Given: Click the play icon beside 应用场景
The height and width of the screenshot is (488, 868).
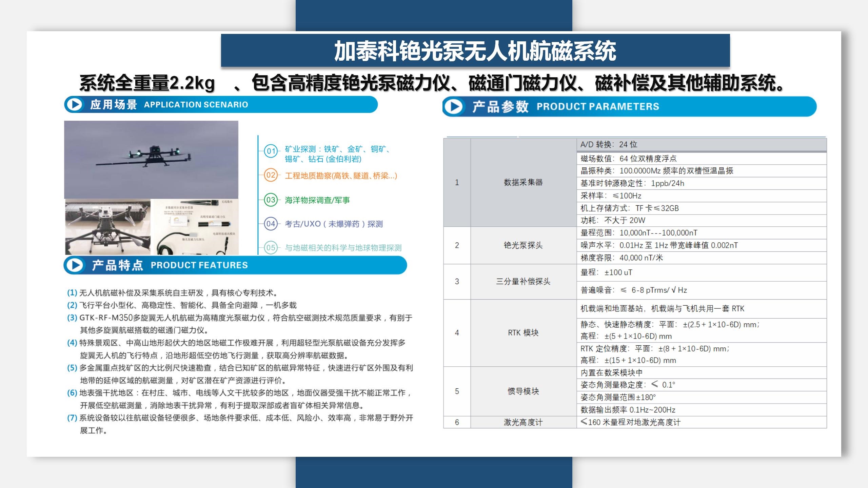Looking at the screenshot, I should [x=75, y=104].
